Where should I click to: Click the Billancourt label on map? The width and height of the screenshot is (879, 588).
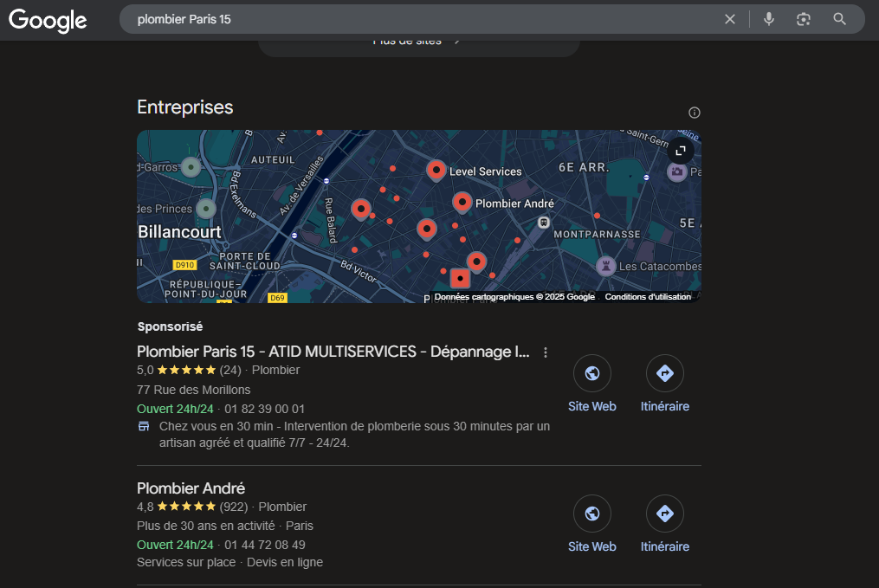click(x=179, y=231)
